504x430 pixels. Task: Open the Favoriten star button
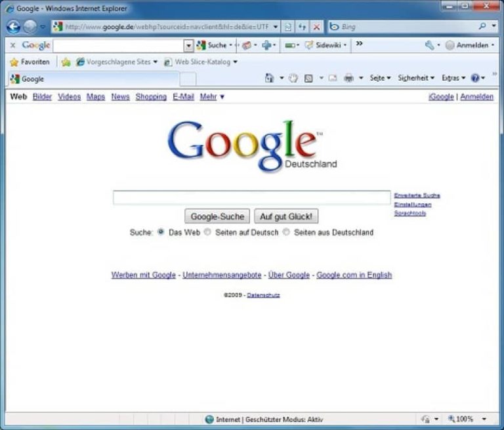click(x=30, y=62)
